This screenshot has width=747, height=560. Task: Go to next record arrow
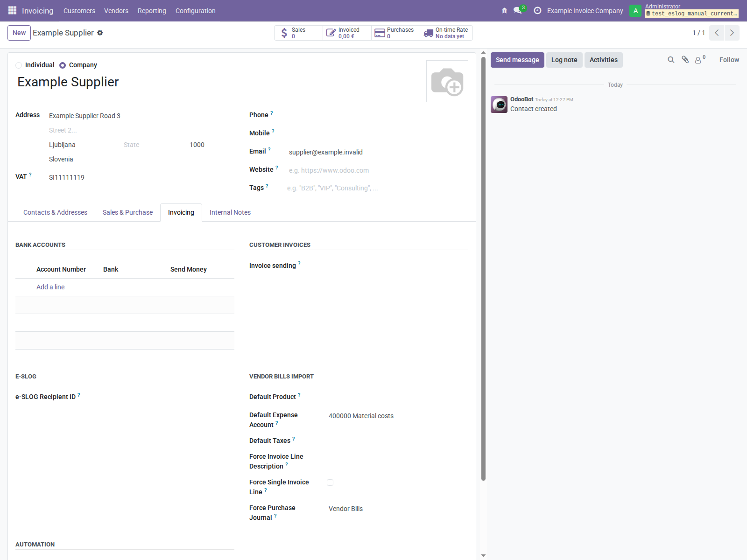coord(732,33)
